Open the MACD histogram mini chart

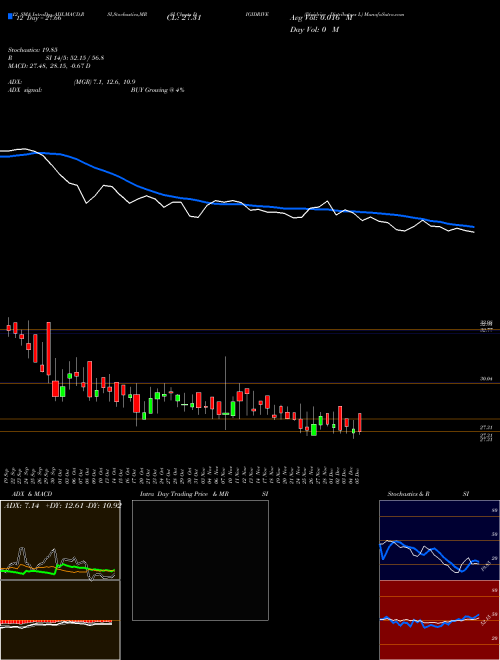click(x=60, y=620)
